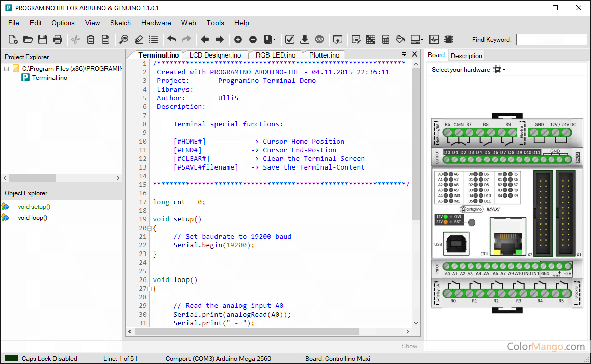Open the calculator tool icon
This screenshot has width=591, height=364.
point(386,39)
